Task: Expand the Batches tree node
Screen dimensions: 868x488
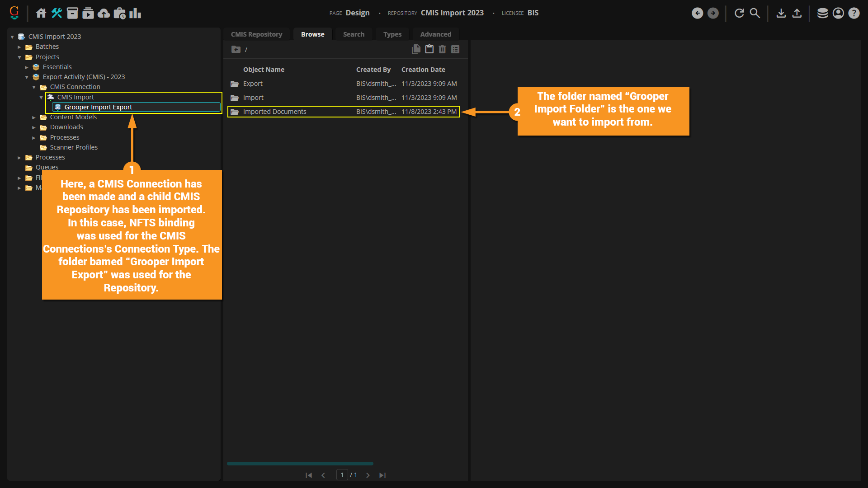Action: click(19, 47)
